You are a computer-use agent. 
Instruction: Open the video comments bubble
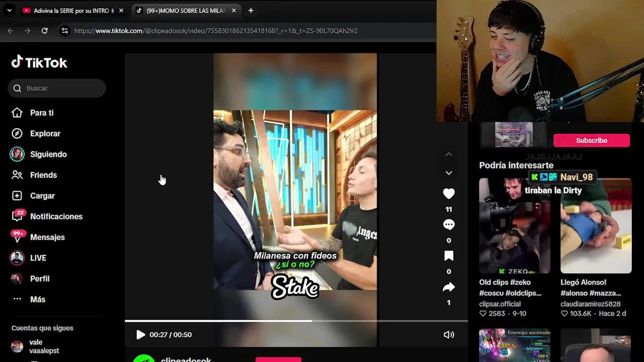pos(449,225)
